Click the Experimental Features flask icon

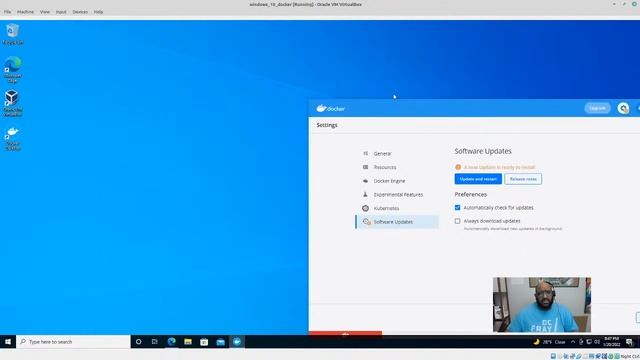point(365,194)
